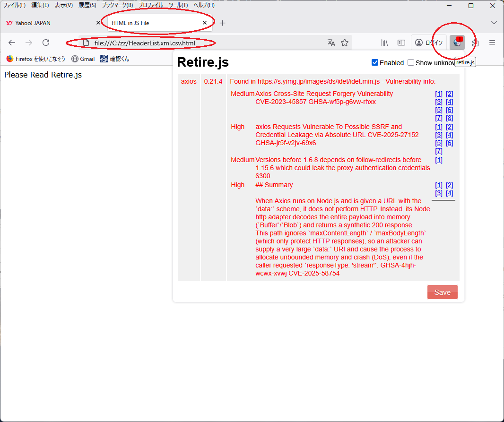This screenshot has width=504, height=422.
Task: Open the extensions puzzle icon
Action: pos(475,43)
